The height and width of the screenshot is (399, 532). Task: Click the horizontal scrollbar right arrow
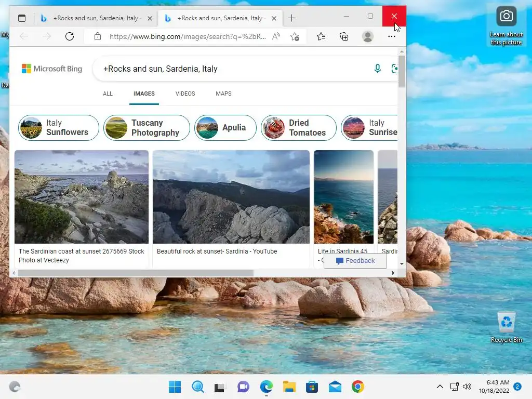point(393,273)
